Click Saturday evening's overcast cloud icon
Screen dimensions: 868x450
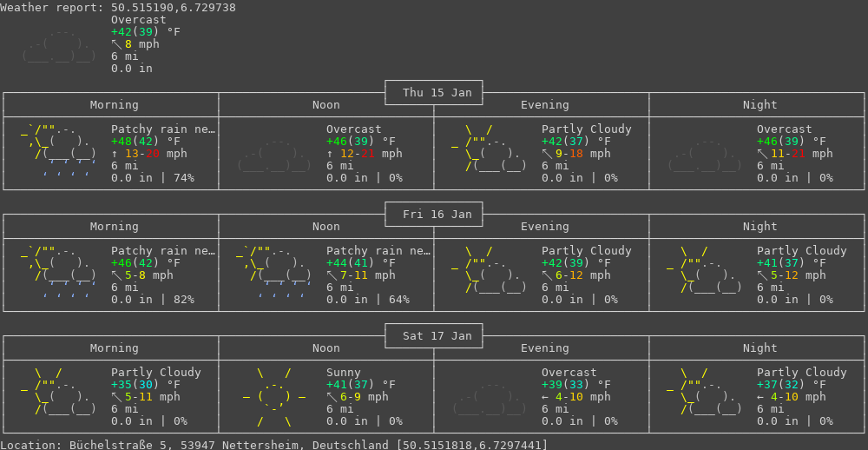(490, 397)
